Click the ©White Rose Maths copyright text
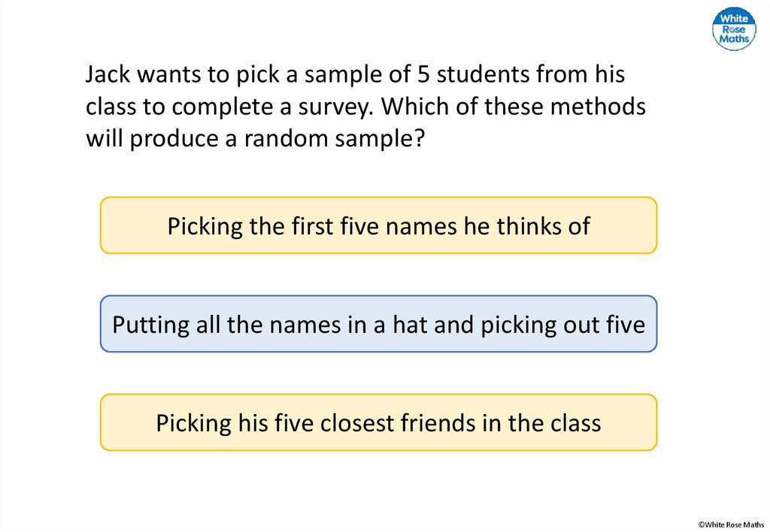This screenshot has width=770, height=532. pos(730,524)
